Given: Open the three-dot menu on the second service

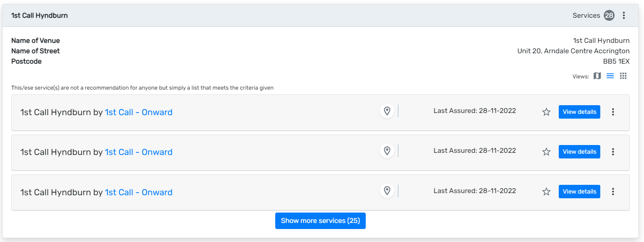Looking at the screenshot, I should coord(613,152).
